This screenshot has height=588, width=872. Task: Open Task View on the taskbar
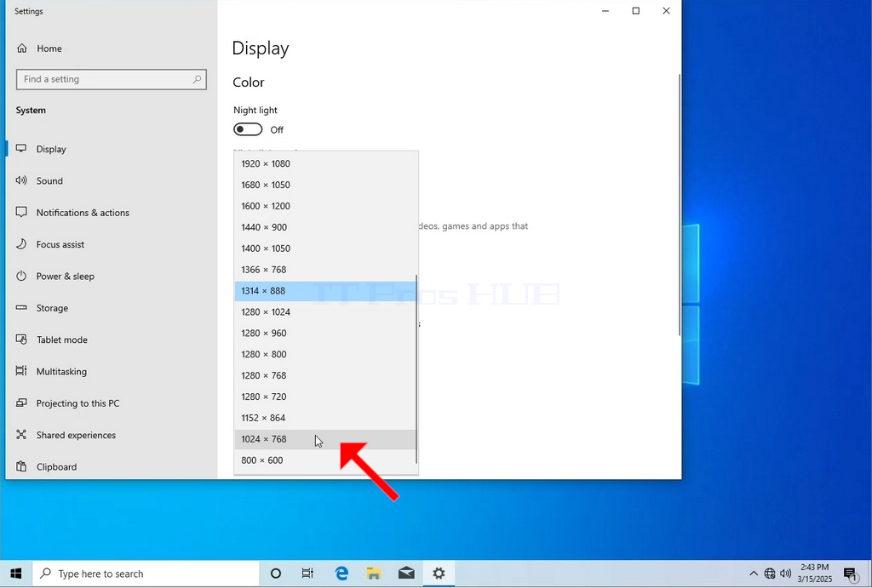[x=307, y=574]
